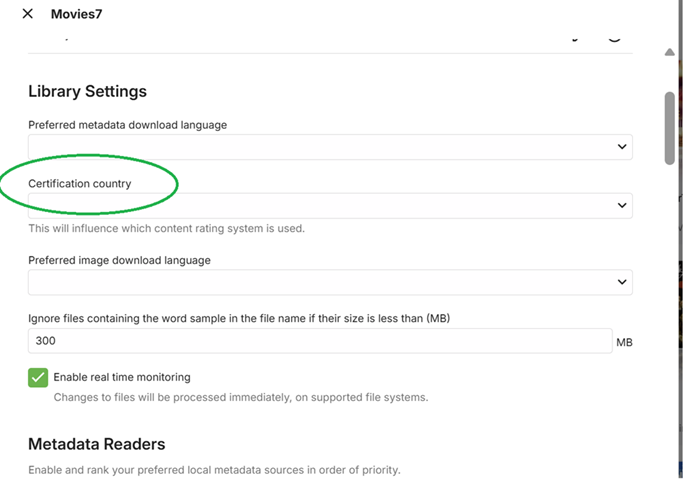Click the Certification country label
The width and height of the screenshot is (686, 482).
80,184
